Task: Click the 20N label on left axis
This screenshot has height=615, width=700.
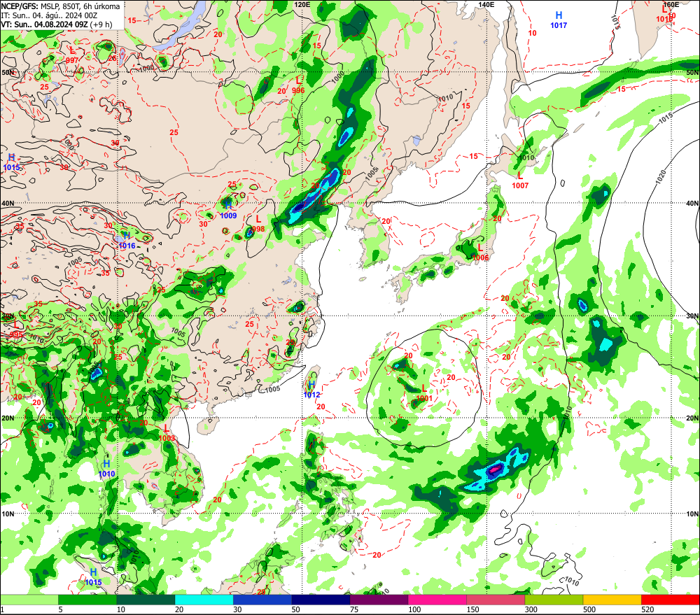Action: point(8,418)
